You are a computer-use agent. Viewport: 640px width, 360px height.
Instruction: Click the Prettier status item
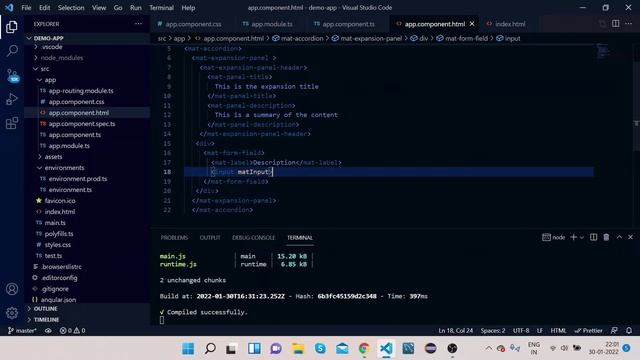coord(588,330)
